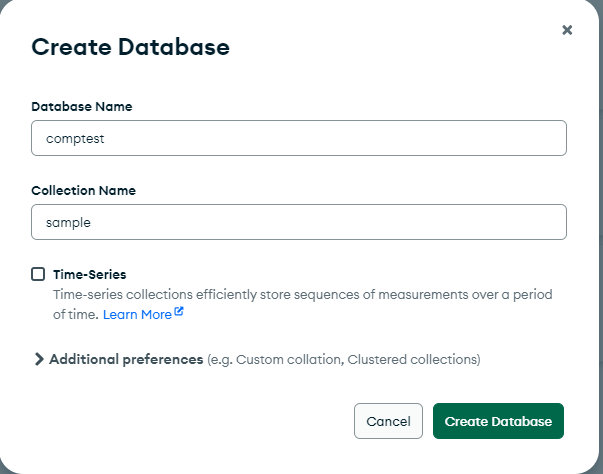Click the Collection Name field label
The image size is (603, 474).
point(83,190)
